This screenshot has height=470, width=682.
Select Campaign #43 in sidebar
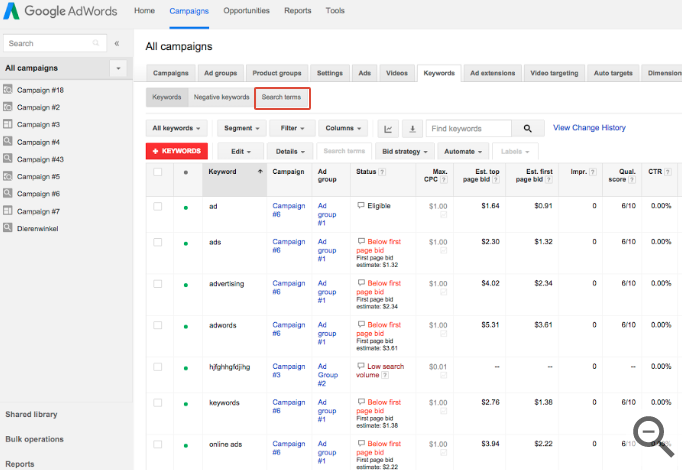click(40, 159)
